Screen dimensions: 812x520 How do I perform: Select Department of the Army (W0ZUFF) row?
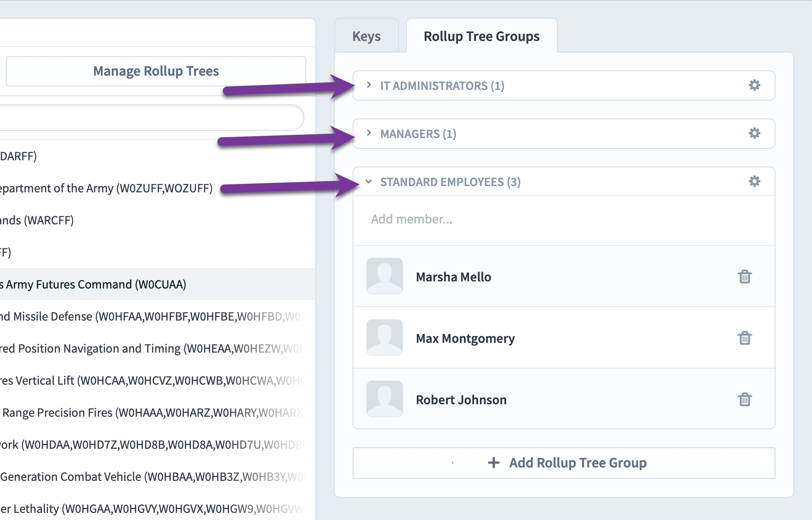point(158,188)
